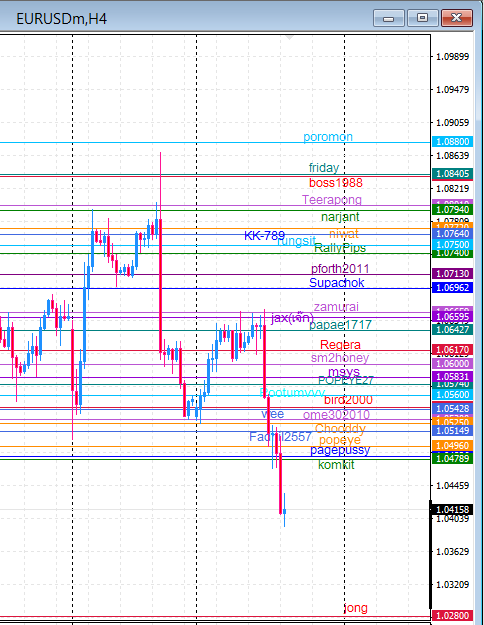The width and height of the screenshot is (484, 625).
Task: Click the 1.07130 purple price tag
Action: coord(452,274)
